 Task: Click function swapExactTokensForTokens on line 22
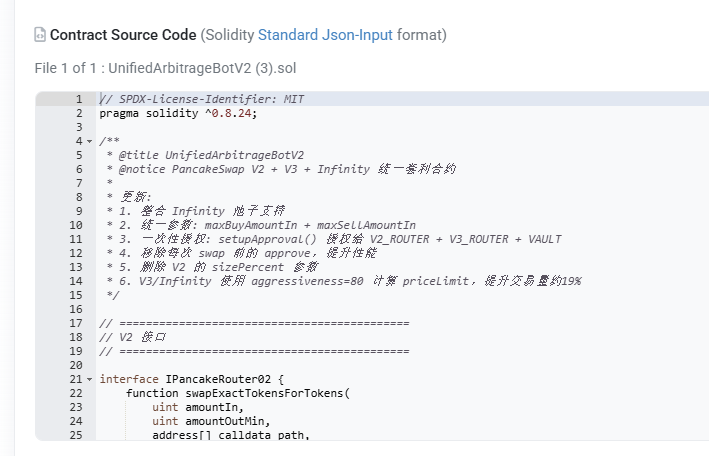238,393
